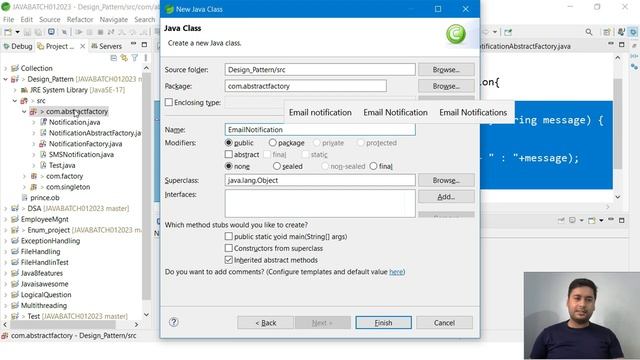Click Browse next to Superclass field

[446, 180]
